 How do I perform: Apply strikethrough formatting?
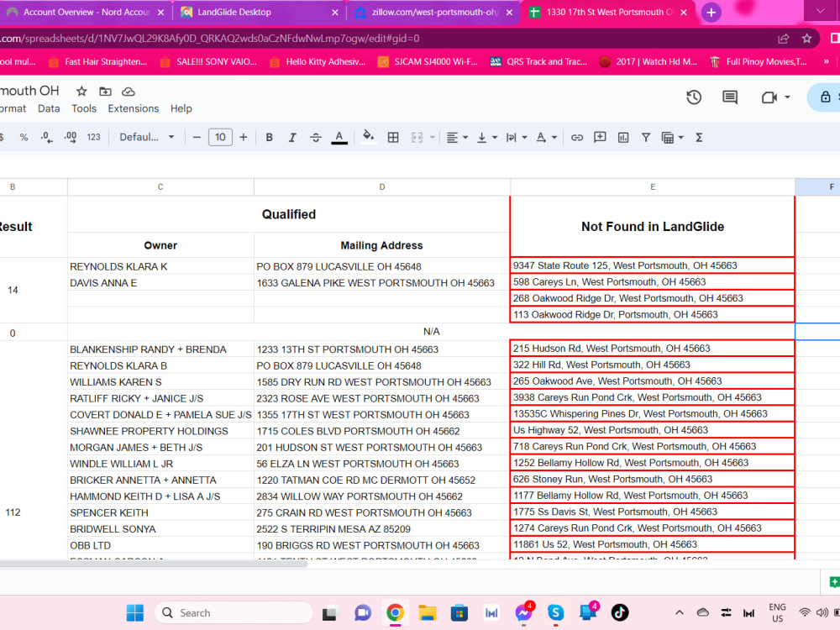point(316,138)
